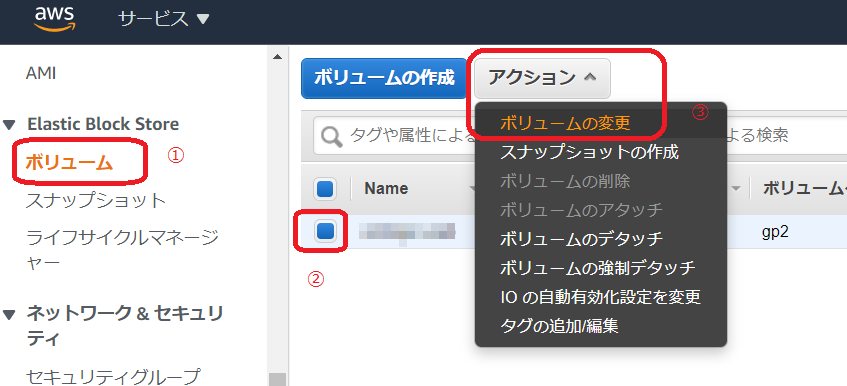
Task: Close the アクション dropdown button
Action: (542, 78)
